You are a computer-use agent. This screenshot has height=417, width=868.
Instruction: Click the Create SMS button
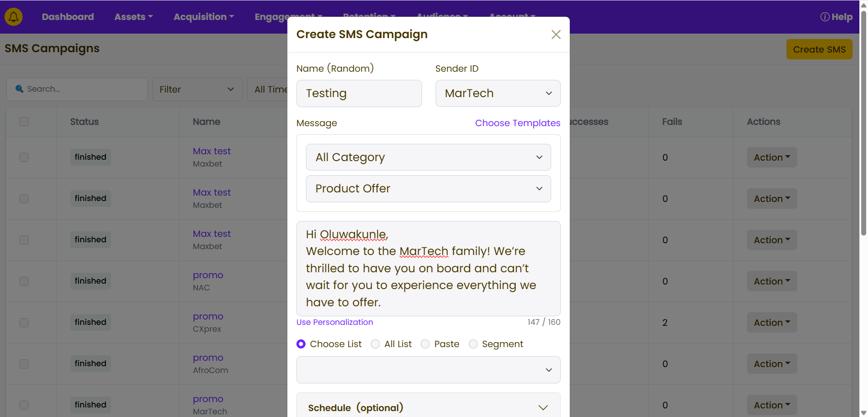pos(819,49)
